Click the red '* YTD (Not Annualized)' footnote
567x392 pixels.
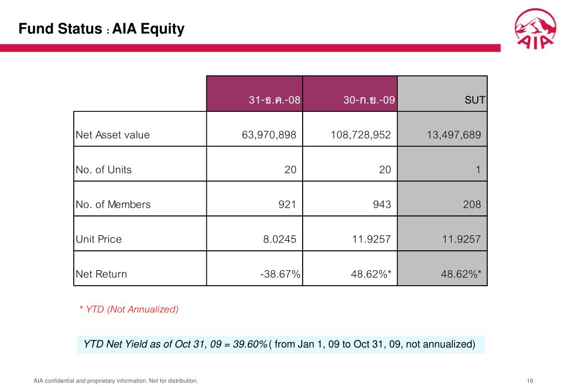coord(129,310)
